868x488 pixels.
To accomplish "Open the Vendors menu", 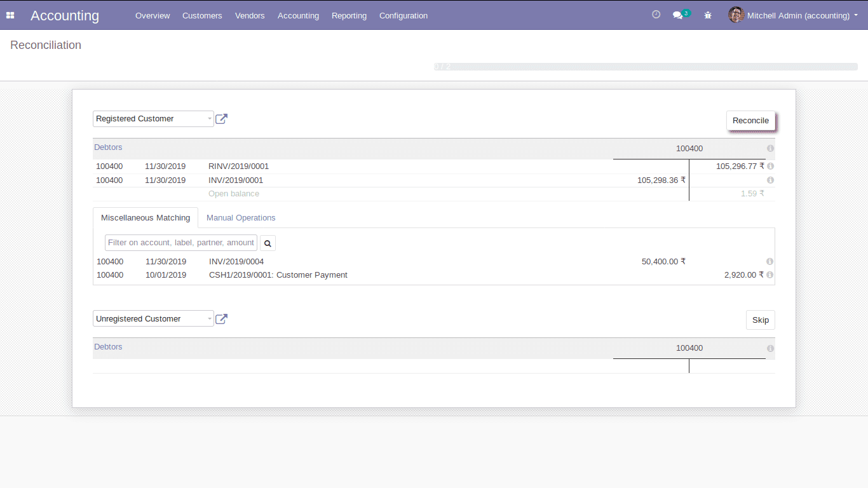I will tap(250, 15).
